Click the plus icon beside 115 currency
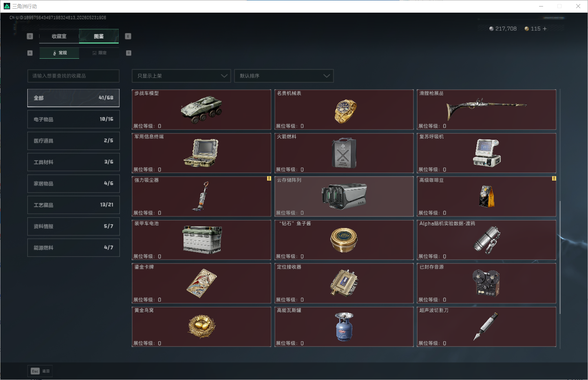 click(545, 29)
